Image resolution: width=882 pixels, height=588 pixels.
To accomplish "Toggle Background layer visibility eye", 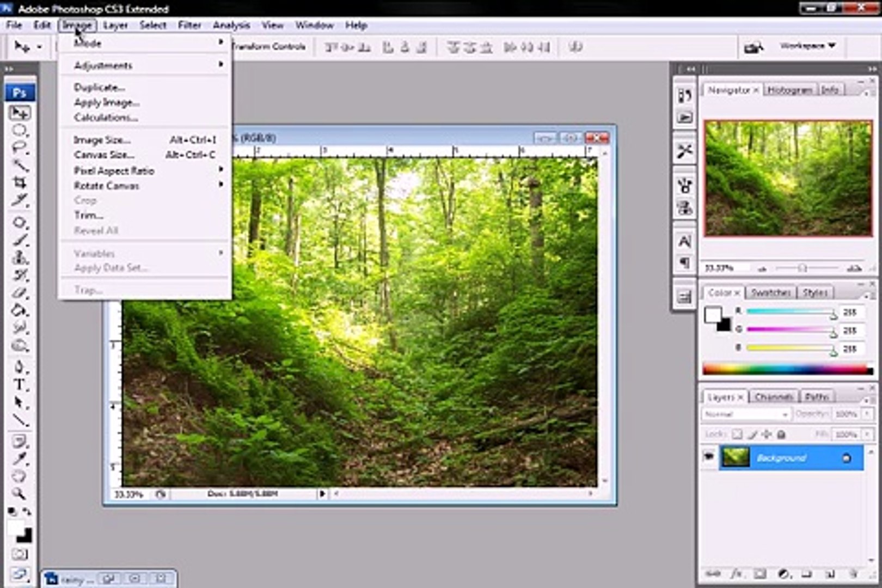I will pos(709,457).
